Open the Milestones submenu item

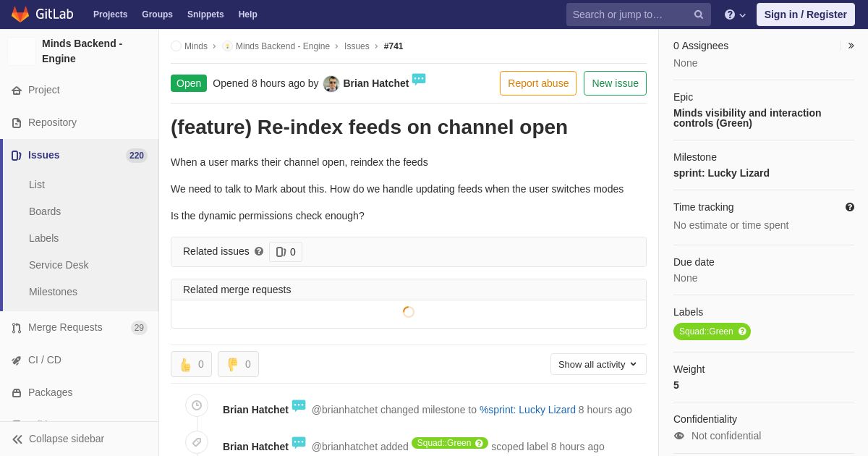pos(53,292)
